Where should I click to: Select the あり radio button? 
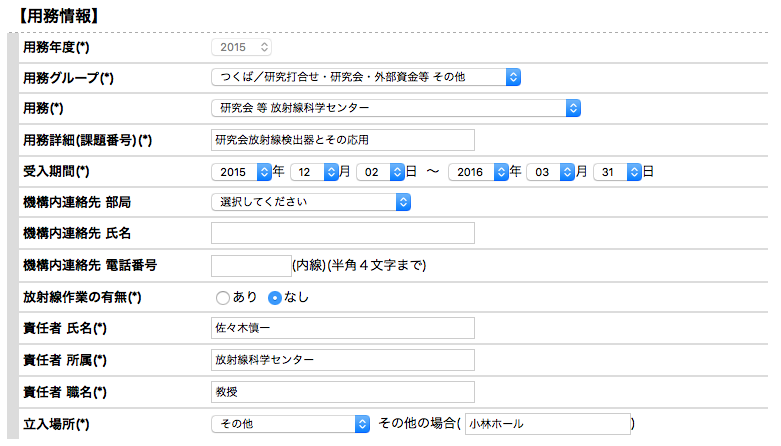pyautogui.click(x=223, y=297)
